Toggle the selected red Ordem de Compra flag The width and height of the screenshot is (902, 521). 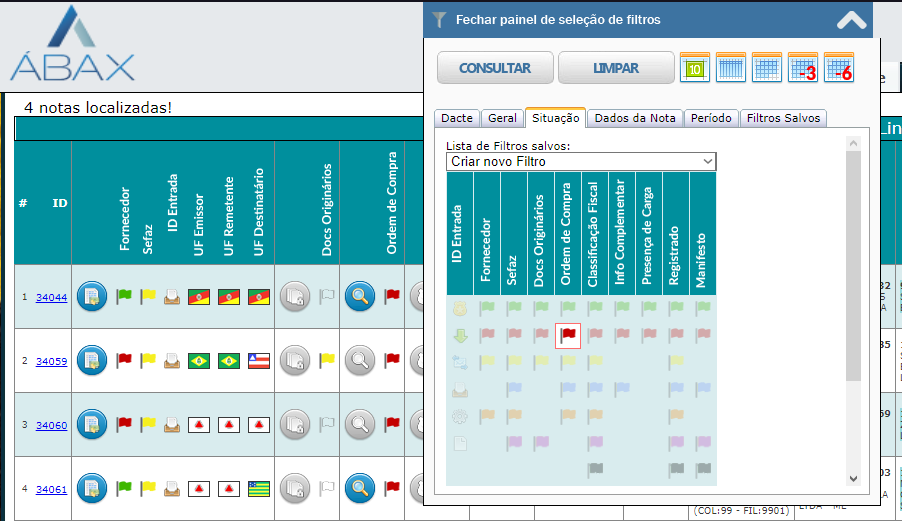pyautogui.click(x=568, y=335)
